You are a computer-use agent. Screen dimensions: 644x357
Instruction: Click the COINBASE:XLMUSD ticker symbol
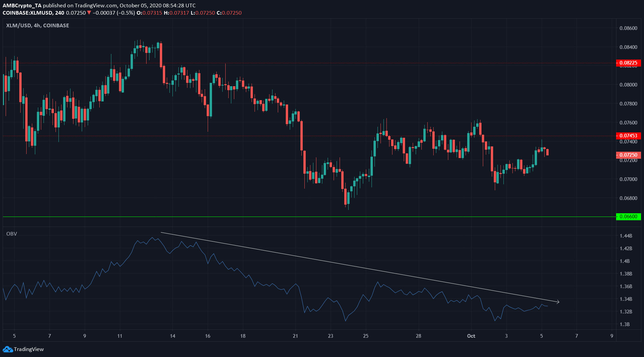tap(28, 13)
